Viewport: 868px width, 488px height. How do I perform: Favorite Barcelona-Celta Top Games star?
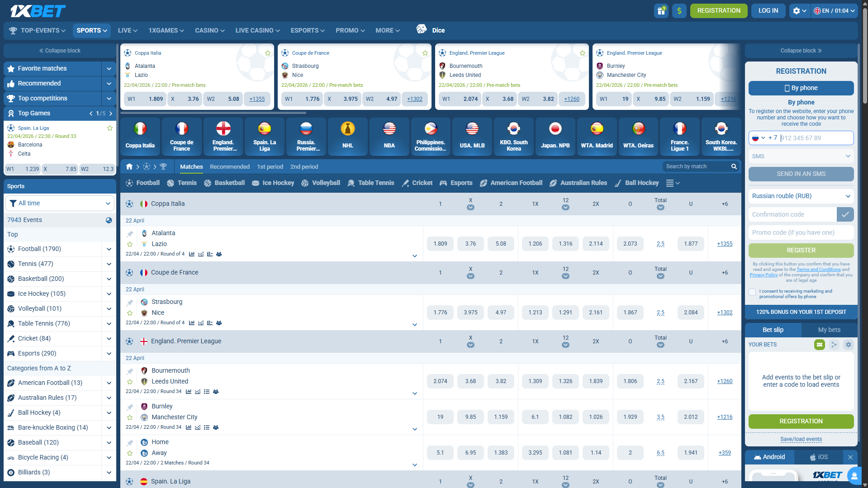(x=110, y=128)
